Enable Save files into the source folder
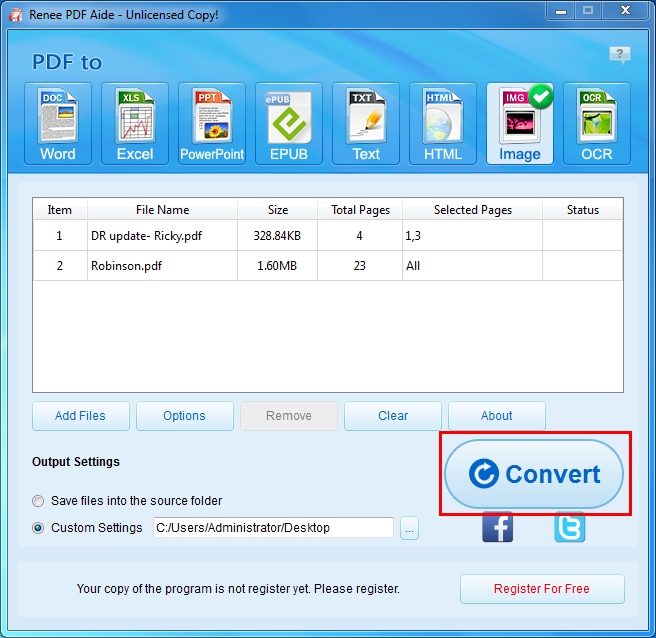 click(x=39, y=501)
